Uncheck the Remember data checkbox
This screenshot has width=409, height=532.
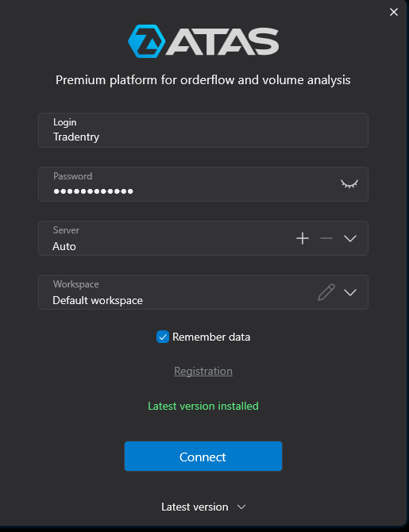pyautogui.click(x=163, y=337)
